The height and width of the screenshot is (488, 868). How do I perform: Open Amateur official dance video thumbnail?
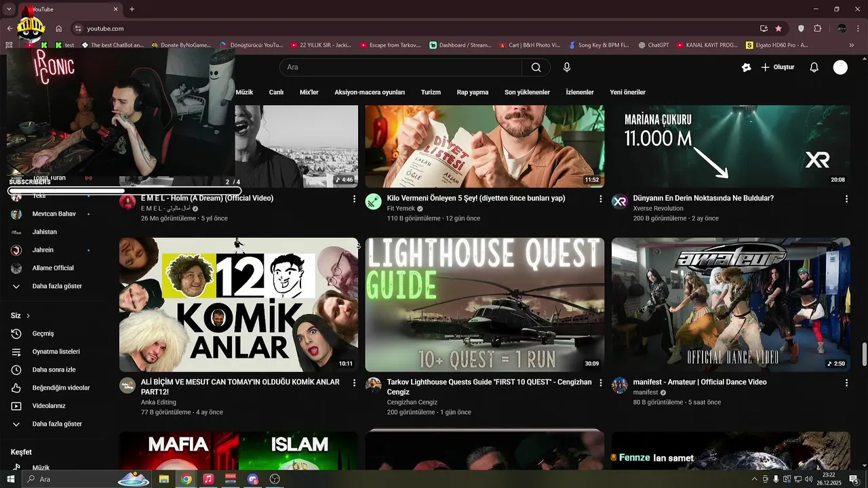(731, 304)
